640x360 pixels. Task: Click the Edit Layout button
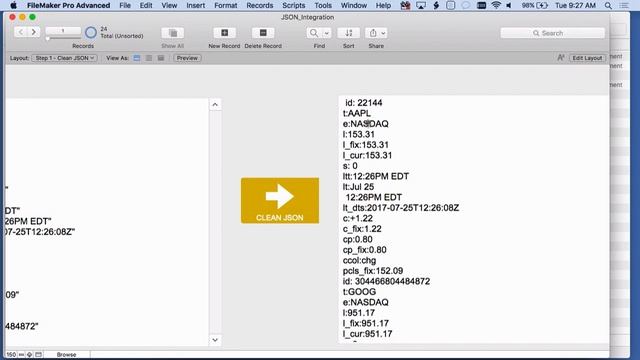pos(587,58)
